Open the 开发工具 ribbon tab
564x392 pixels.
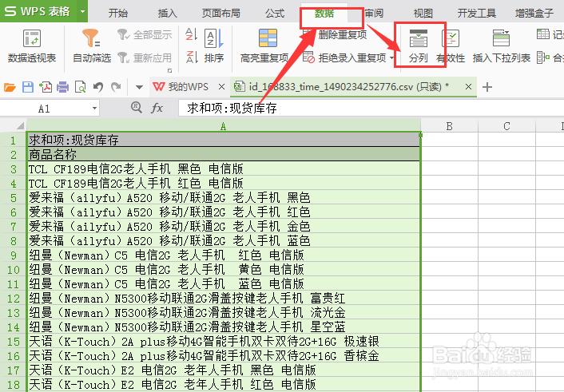click(477, 14)
